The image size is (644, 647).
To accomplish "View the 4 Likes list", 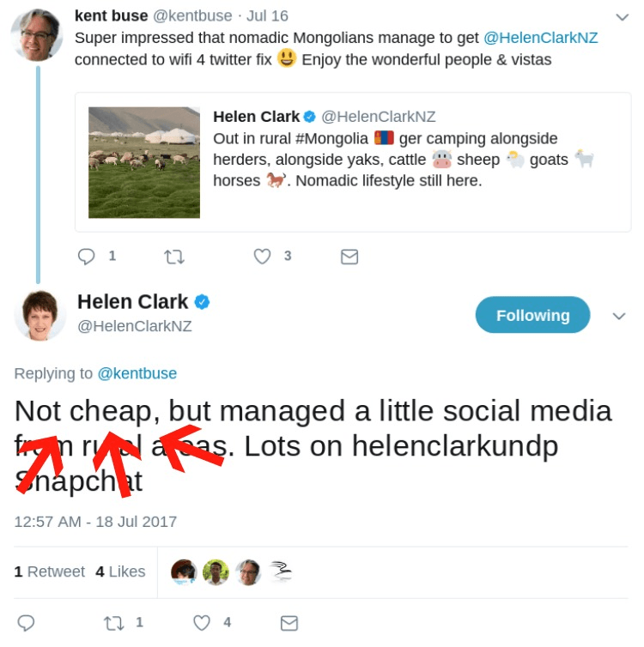I will 120,571.
